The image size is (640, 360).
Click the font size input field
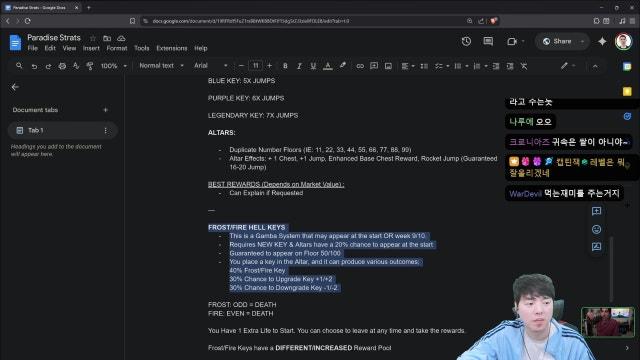pos(255,66)
